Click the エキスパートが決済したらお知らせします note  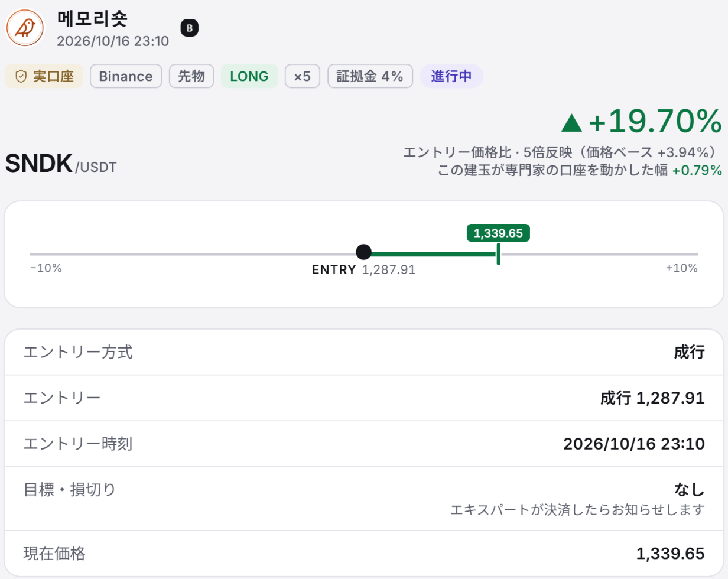577,509
